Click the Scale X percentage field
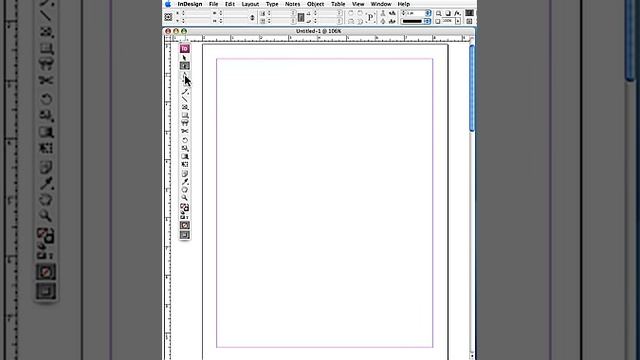The width and height of the screenshot is (640, 360). [x=282, y=13]
